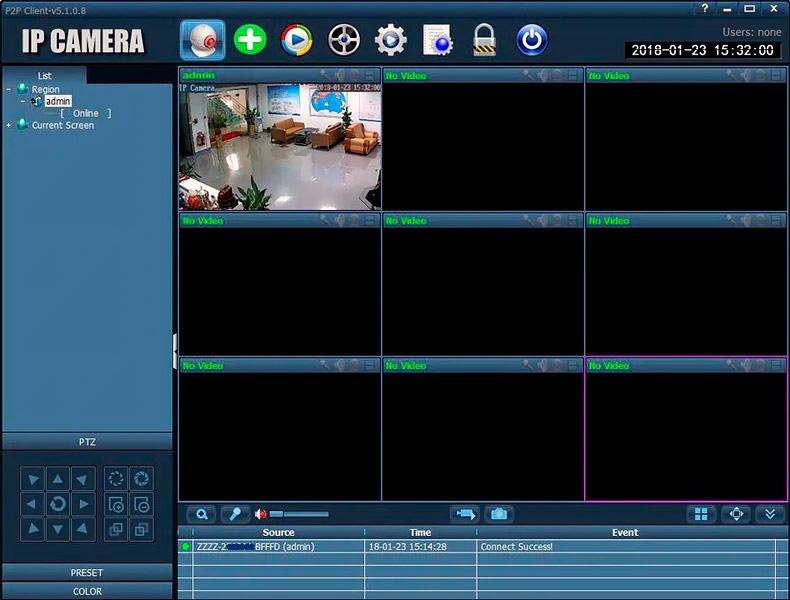Image resolution: width=790 pixels, height=600 pixels.
Task: Collapse the admin device tree node
Action: point(23,102)
